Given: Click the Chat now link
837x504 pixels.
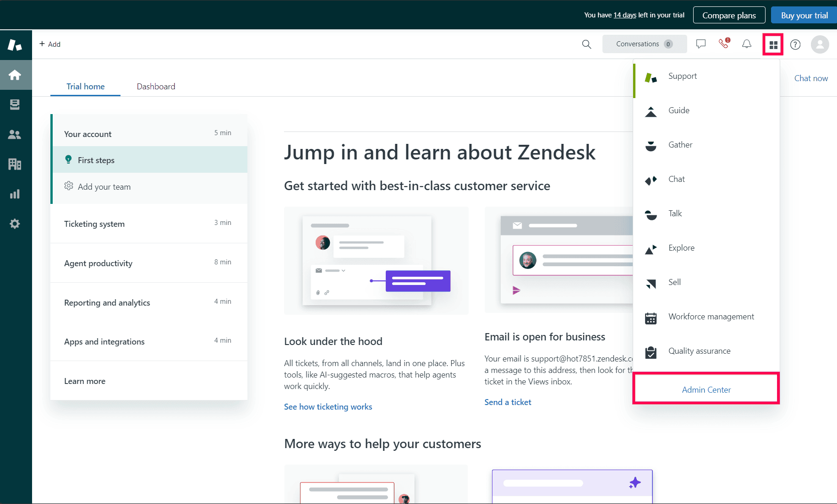Looking at the screenshot, I should pos(811,78).
